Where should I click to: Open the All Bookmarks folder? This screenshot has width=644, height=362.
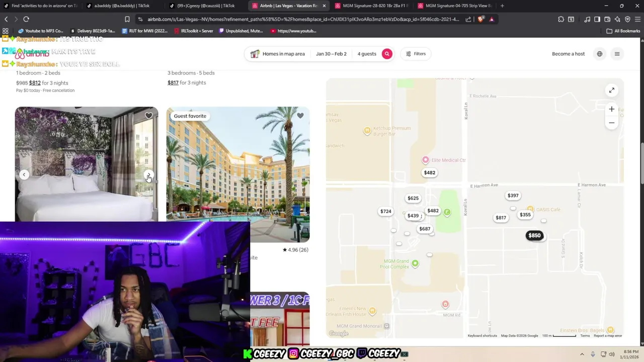coord(623,31)
